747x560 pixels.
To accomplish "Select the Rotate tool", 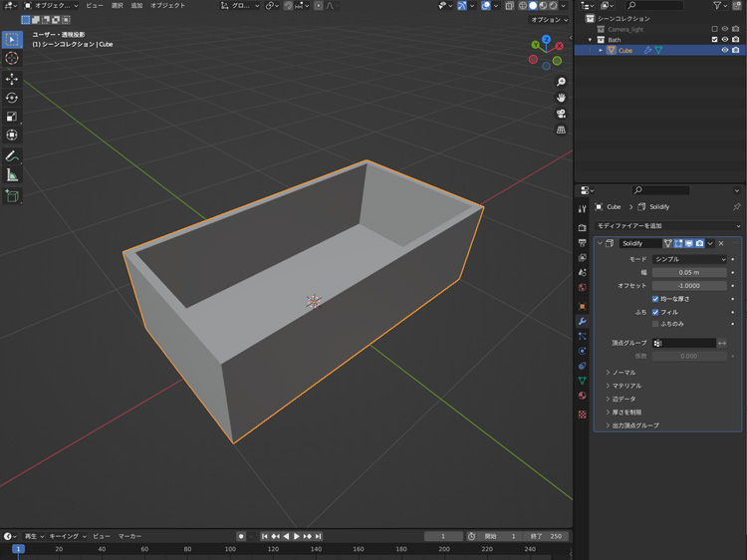I will click(12, 98).
